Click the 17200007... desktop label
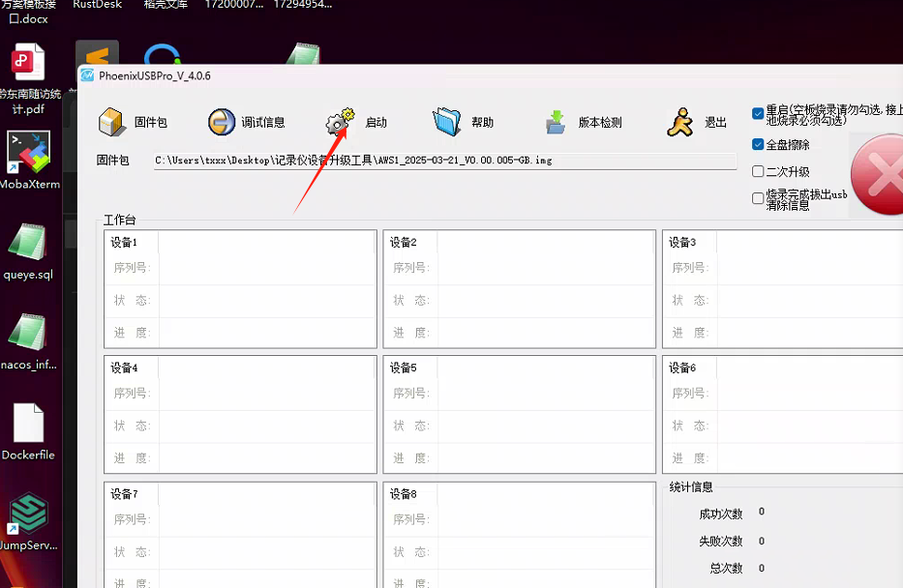903x588 pixels. pos(234,4)
